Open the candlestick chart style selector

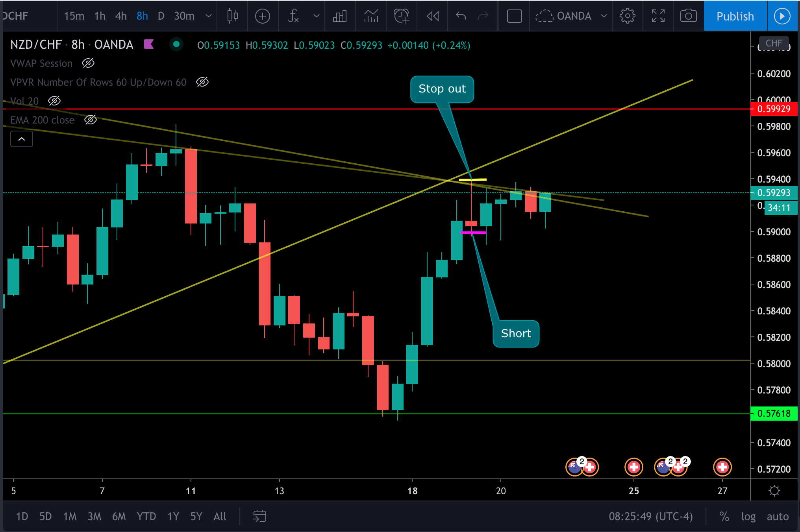[x=233, y=16]
